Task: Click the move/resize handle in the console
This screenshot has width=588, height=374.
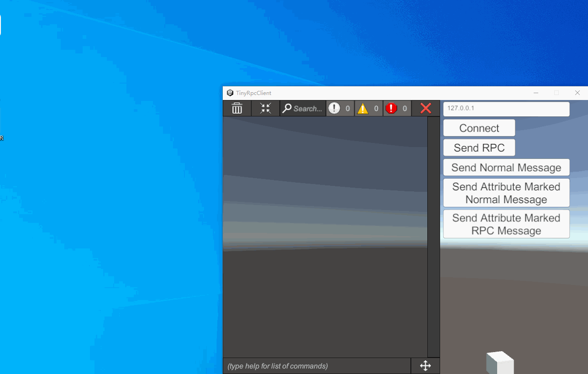Action: pyautogui.click(x=425, y=366)
